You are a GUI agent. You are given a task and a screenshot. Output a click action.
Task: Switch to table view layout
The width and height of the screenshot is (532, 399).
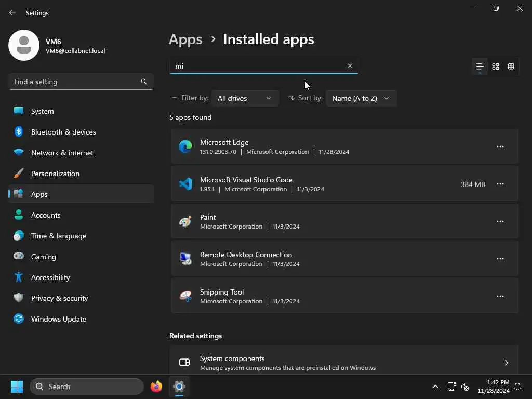(x=511, y=66)
